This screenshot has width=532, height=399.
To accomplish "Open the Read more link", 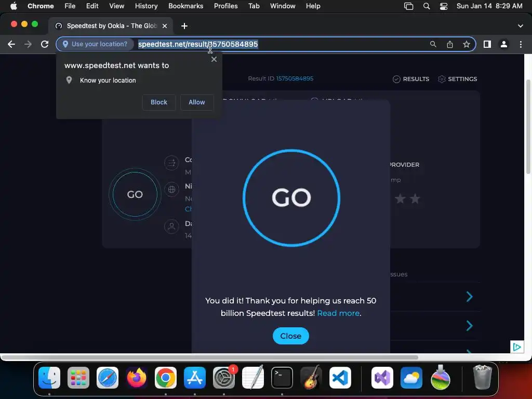I will pyautogui.click(x=338, y=313).
